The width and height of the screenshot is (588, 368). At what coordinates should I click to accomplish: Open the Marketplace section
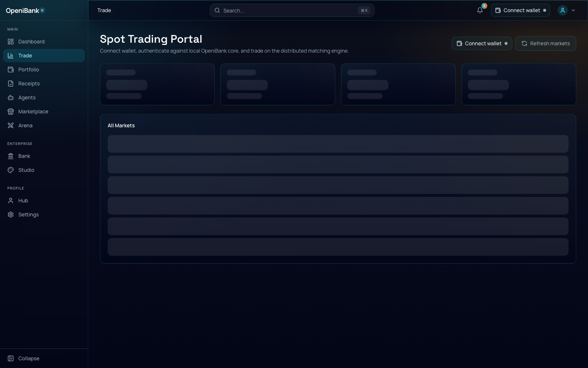pos(33,111)
